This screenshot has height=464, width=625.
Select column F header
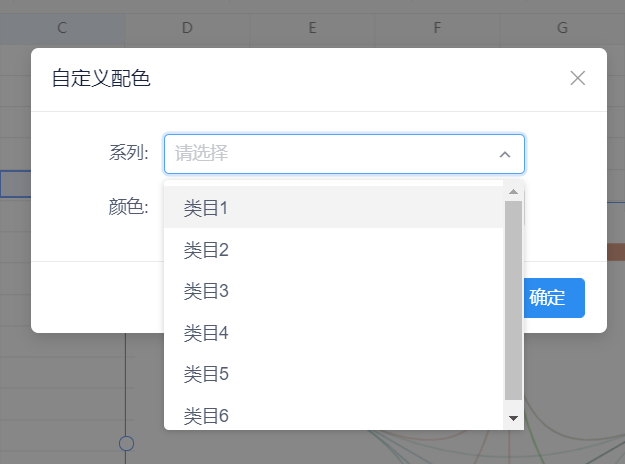coord(437,28)
